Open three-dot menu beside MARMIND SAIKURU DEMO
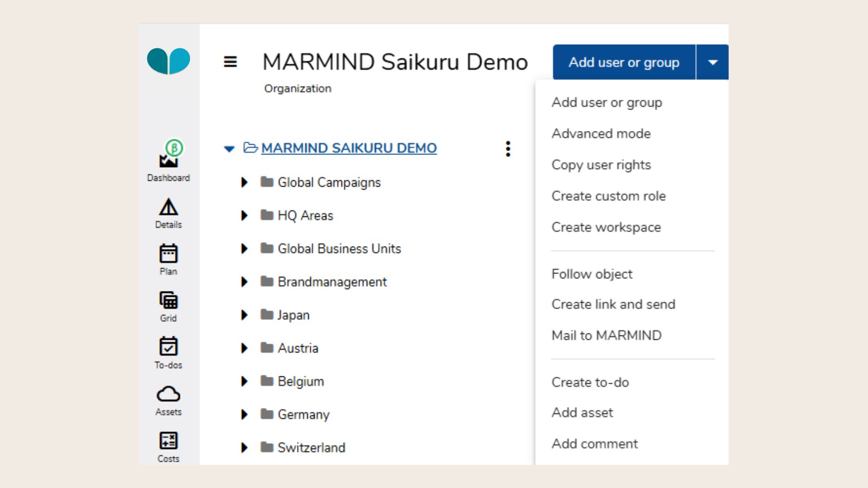Viewport: 868px width, 488px height. click(508, 149)
